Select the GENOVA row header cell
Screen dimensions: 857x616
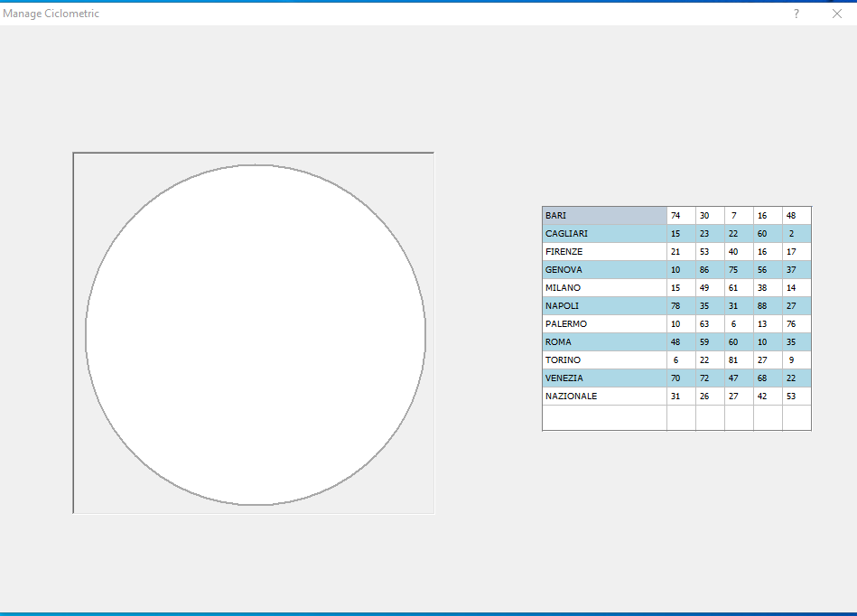604,269
